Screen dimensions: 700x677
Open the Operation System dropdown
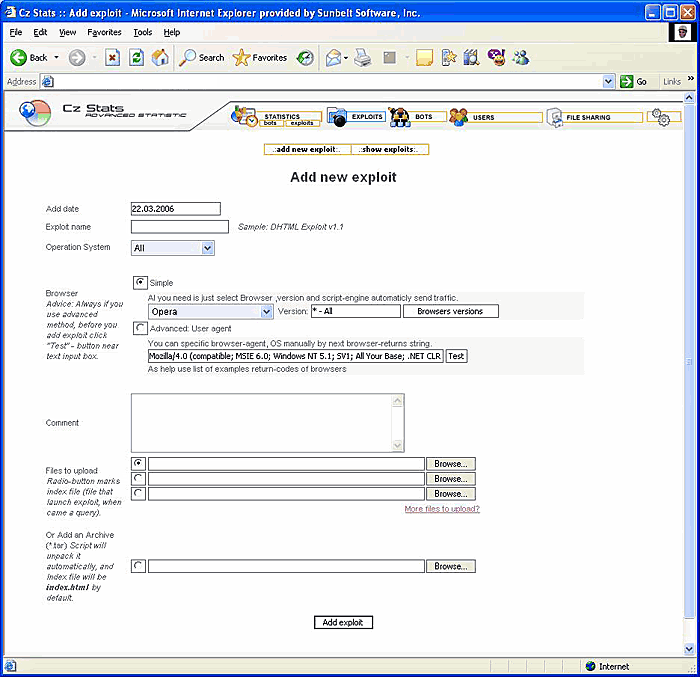pos(173,248)
